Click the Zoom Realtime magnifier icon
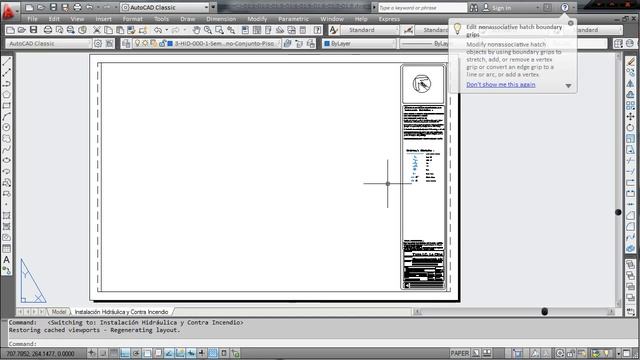Viewport: 640px width, 360px height. coord(208,30)
